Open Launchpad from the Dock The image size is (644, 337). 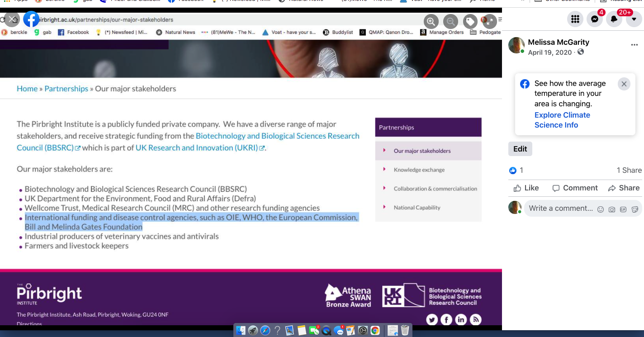coord(253,330)
